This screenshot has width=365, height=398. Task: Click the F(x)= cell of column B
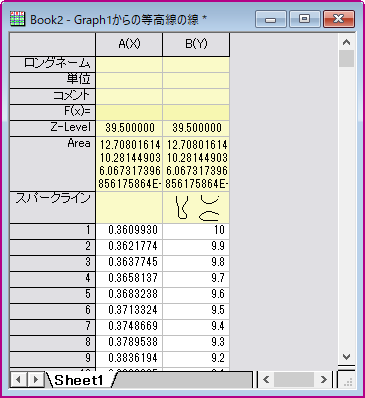tap(196, 112)
